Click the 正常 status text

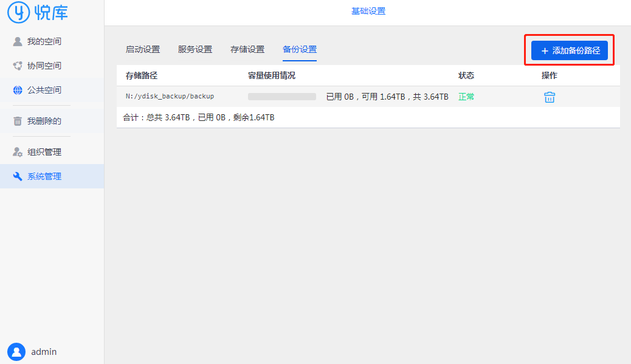(x=466, y=97)
